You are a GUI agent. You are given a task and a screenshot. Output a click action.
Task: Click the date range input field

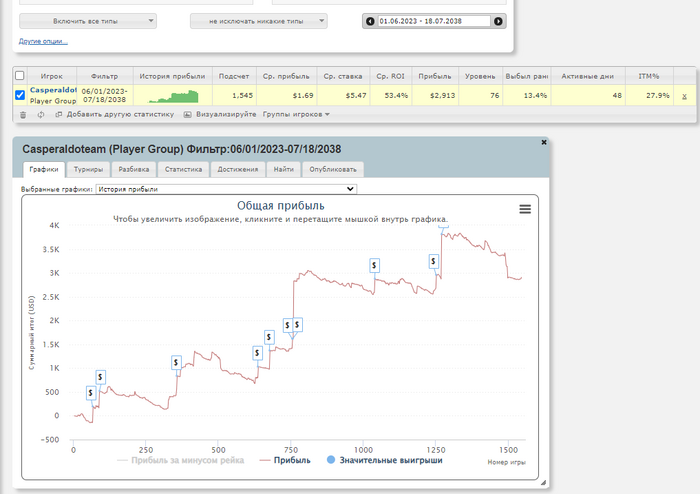point(434,21)
